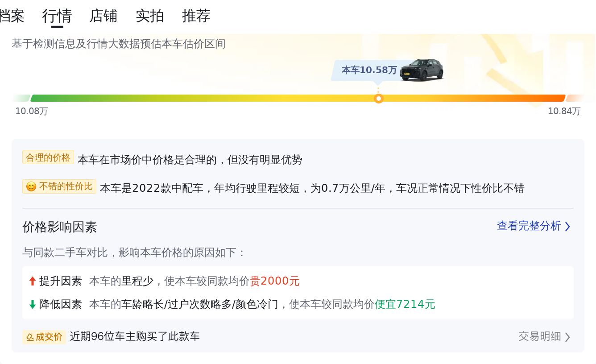Click the chevron next to 交易明细
596x364 pixels.
pyautogui.click(x=567, y=337)
